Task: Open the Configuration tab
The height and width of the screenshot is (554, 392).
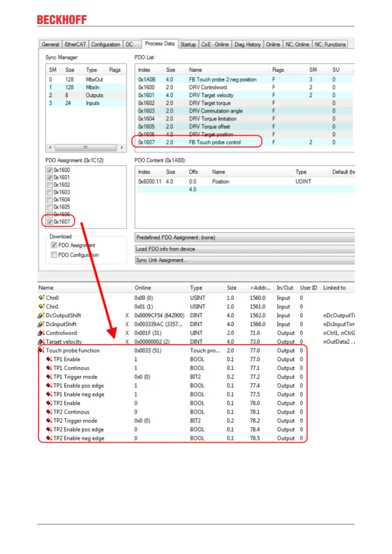Action: tap(106, 44)
